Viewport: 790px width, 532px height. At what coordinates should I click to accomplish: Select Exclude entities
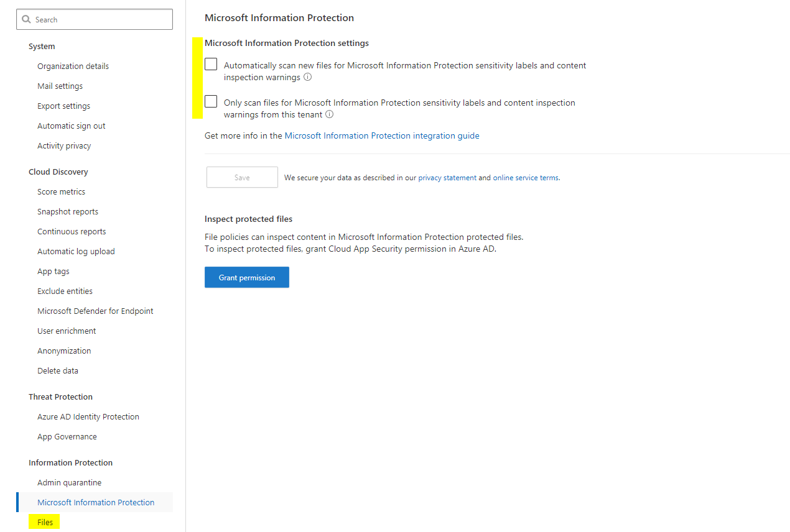(x=65, y=291)
